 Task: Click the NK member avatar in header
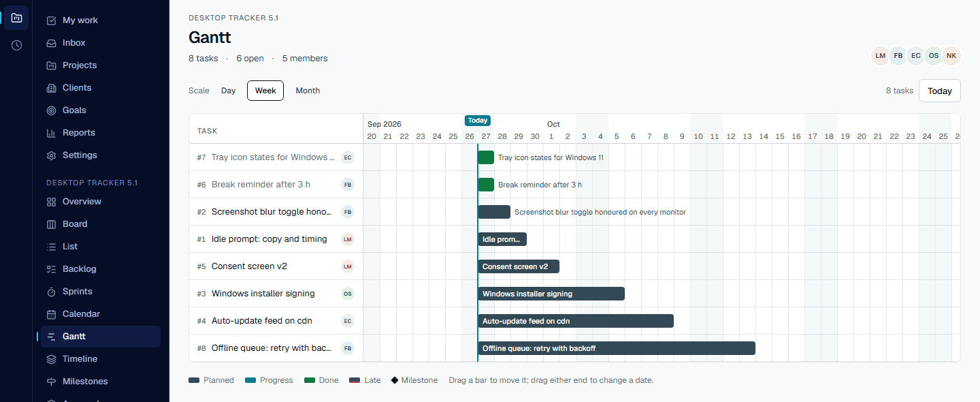coord(951,56)
